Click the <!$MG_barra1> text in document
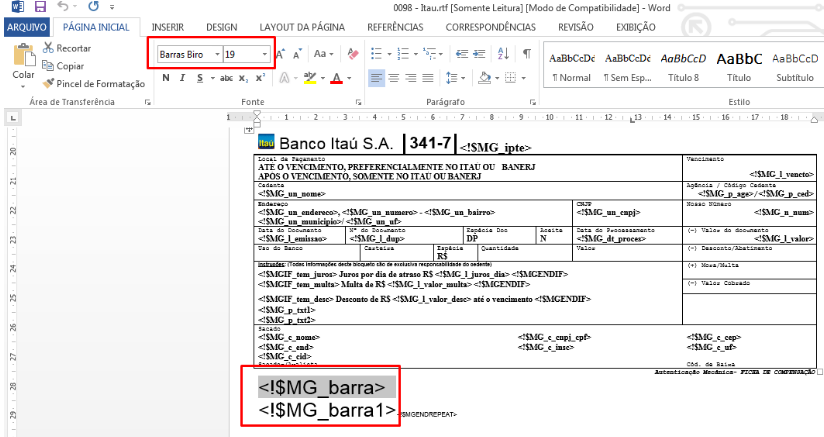The image size is (824, 437). (x=327, y=410)
